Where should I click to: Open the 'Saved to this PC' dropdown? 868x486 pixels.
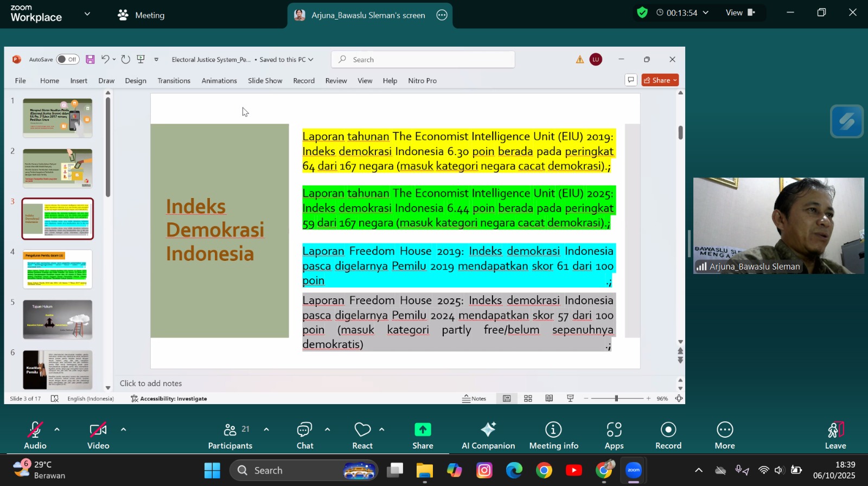click(287, 60)
